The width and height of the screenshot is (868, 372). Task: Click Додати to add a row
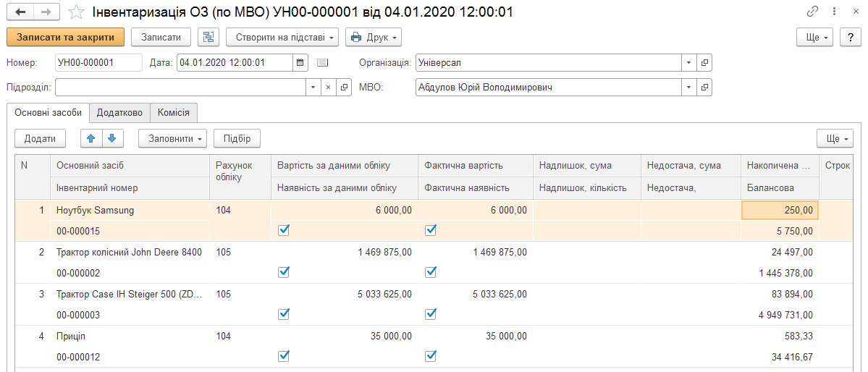(40, 138)
